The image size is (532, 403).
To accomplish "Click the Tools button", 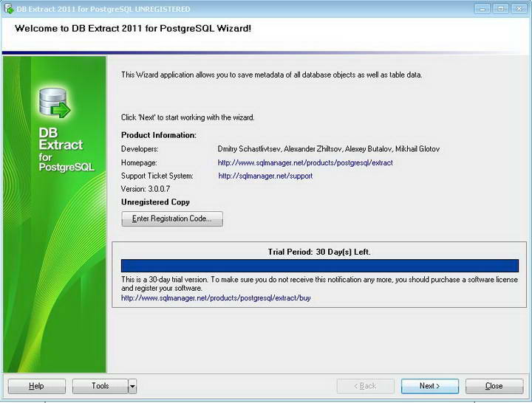I will pos(100,386).
